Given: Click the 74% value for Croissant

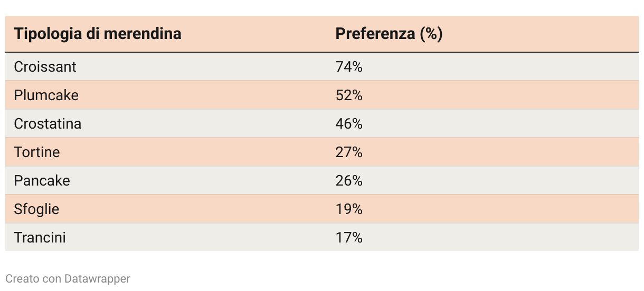Looking at the screenshot, I should (349, 67).
